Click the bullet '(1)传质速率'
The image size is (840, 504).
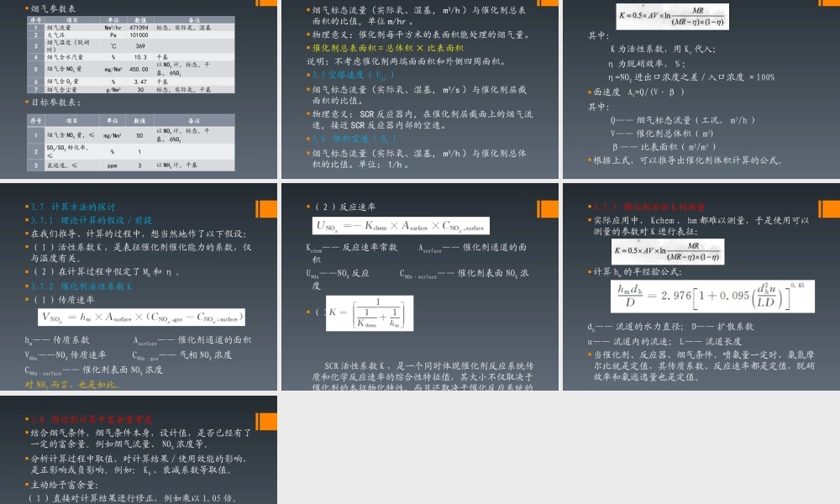coord(62,300)
